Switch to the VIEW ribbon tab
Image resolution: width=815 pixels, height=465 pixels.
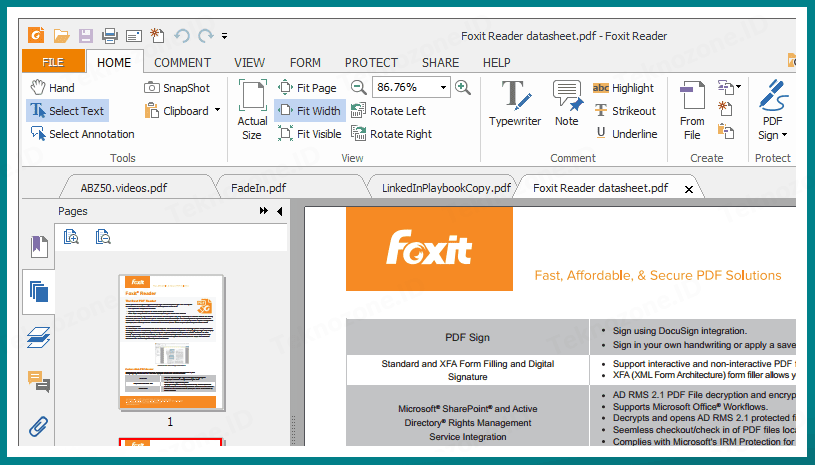click(x=249, y=63)
